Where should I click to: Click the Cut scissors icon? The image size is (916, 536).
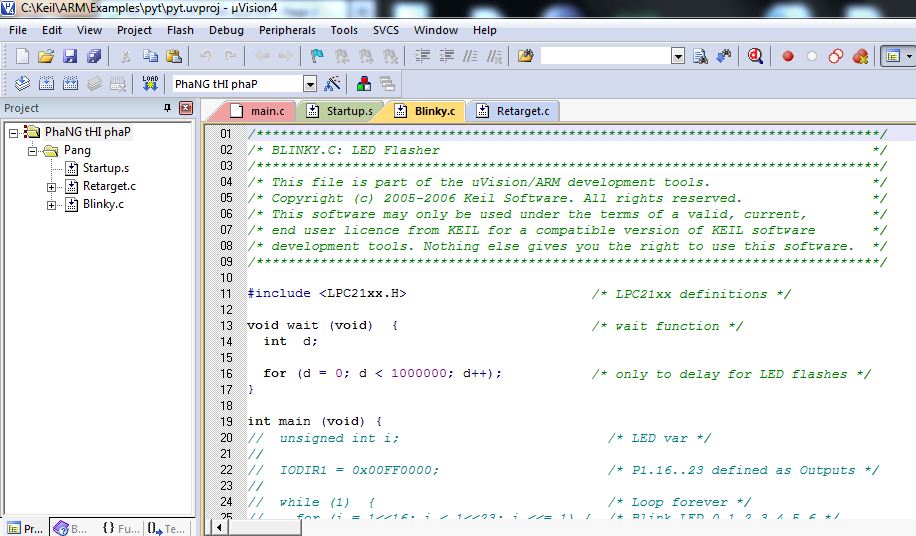click(x=125, y=56)
